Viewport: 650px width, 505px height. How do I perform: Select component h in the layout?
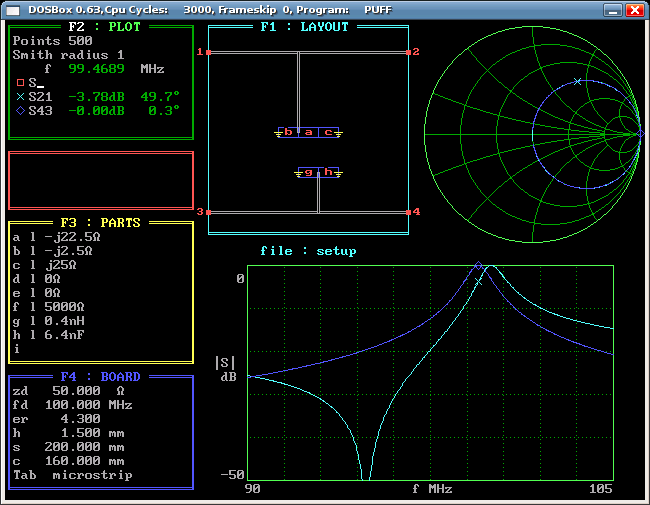pyautogui.click(x=328, y=172)
